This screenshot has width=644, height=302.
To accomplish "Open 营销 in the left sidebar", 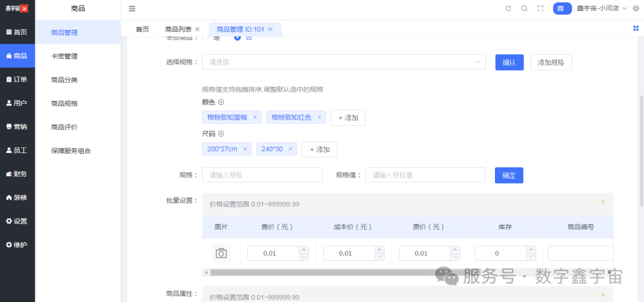I will tap(17, 127).
